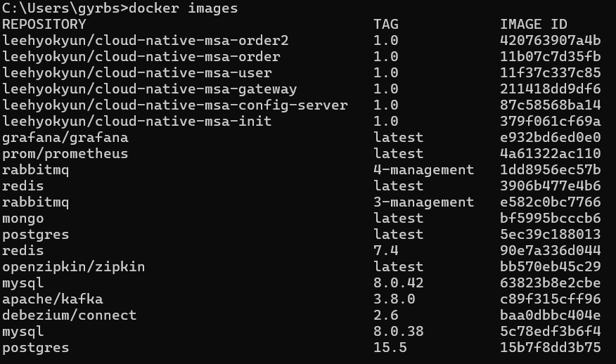The width and height of the screenshot is (616, 364).
Task: Click the mysql 8.0.42 tag
Action: point(398,283)
